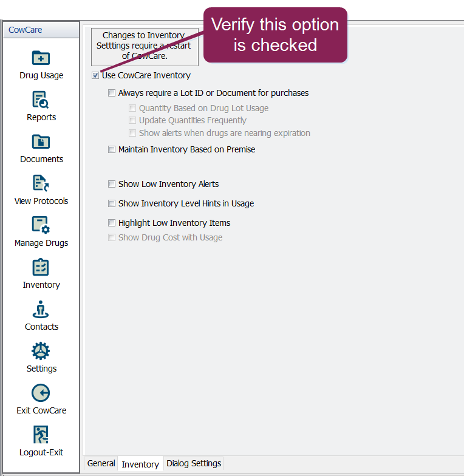
Task: Click the Exit CowCare arrow icon
Action: [x=41, y=393]
